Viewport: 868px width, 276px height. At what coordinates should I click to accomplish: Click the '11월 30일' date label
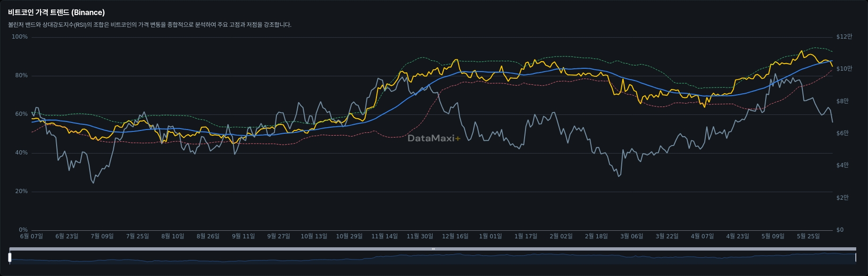pyautogui.click(x=420, y=236)
